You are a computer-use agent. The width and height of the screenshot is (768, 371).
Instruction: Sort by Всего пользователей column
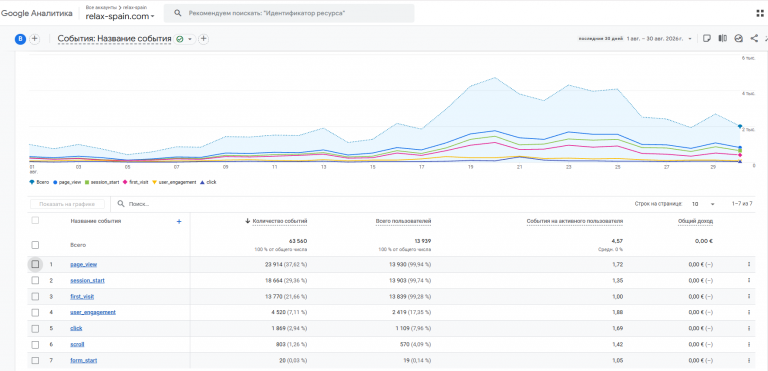pos(404,221)
